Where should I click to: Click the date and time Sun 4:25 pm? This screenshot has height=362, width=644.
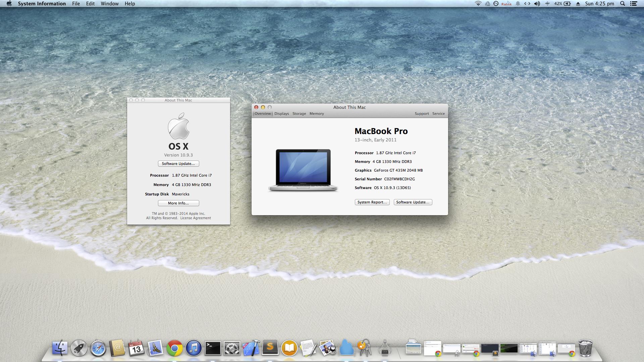coord(599,4)
